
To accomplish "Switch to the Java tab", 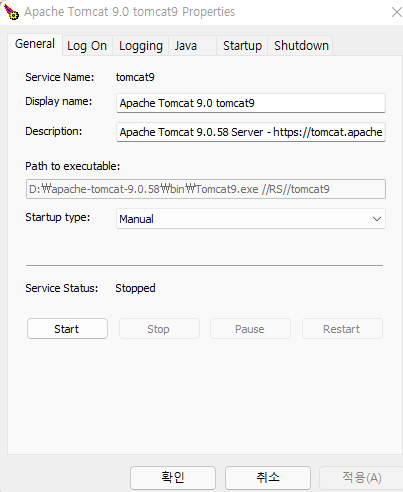I will (x=192, y=46).
